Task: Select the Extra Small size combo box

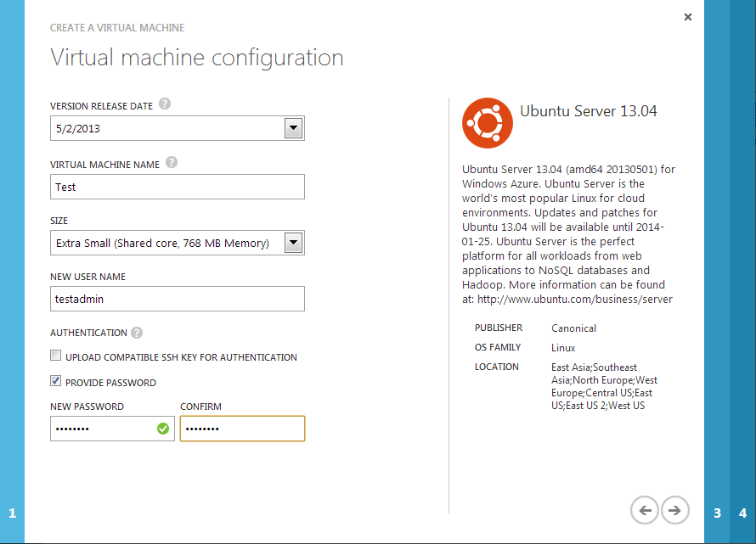Action: [166, 244]
